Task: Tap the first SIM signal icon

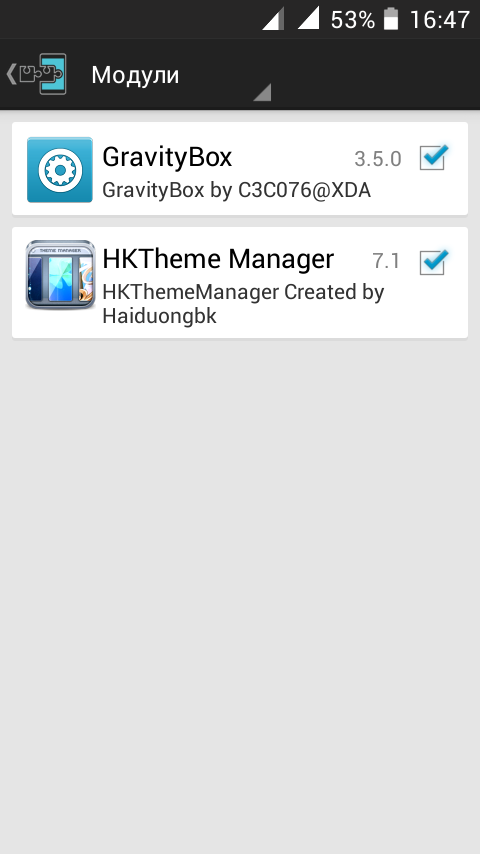Action: coord(273,20)
